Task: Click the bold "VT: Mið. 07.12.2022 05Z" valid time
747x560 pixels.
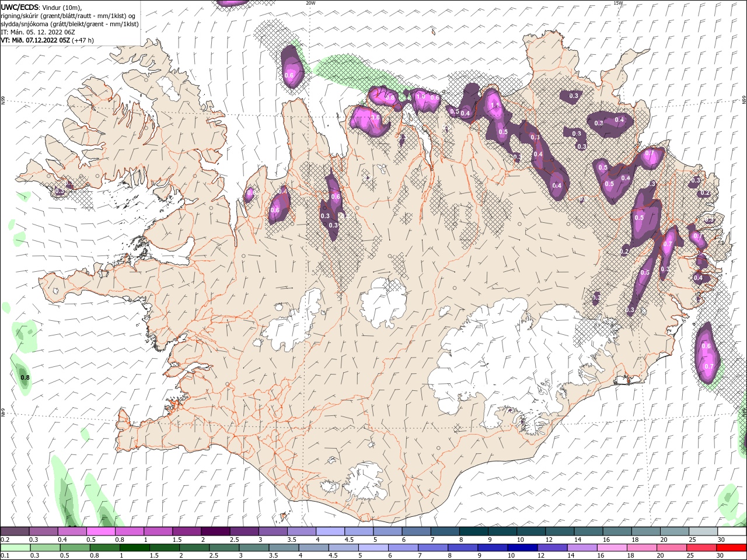Action: (x=36, y=40)
